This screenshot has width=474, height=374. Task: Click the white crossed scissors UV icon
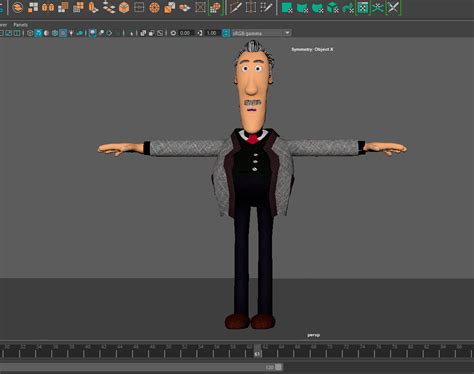click(x=393, y=7)
